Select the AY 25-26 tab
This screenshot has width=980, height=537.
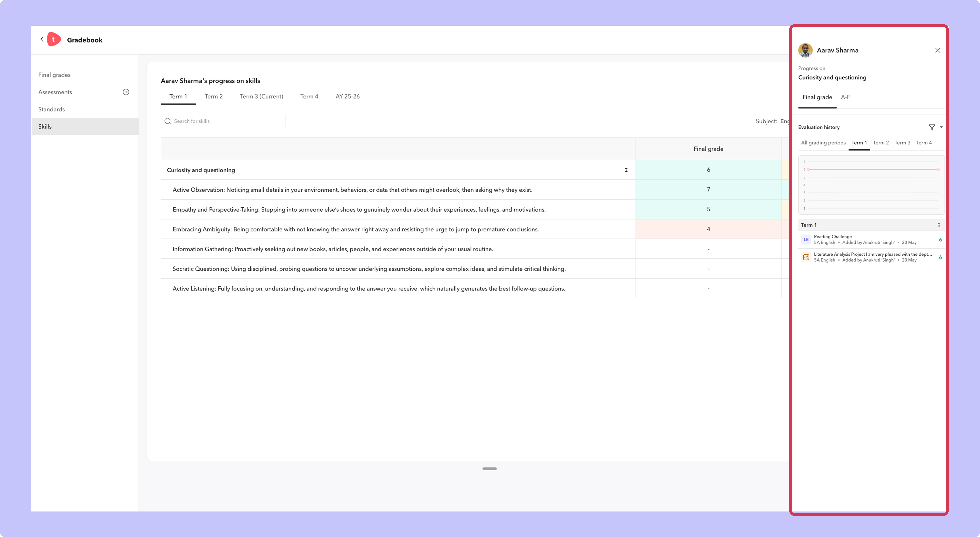click(347, 96)
